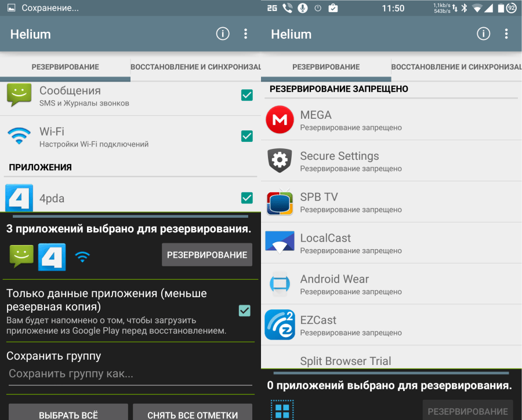Viewport: 522px width, 420px height.
Task: Switch to left 'Восстановление и синхронизация' tab
Action: (x=196, y=67)
